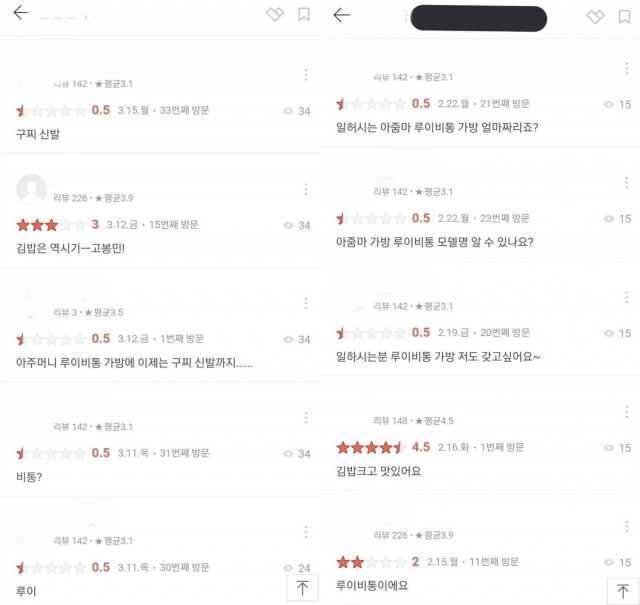The image size is (640, 605).
Task: Open review 일하시는분 루이비통 가방 저도
Action: point(438,356)
